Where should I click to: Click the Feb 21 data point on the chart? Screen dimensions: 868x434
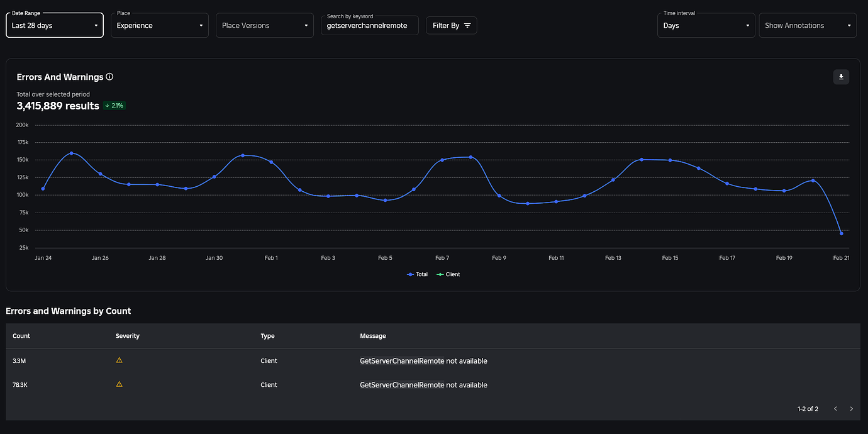842,233
